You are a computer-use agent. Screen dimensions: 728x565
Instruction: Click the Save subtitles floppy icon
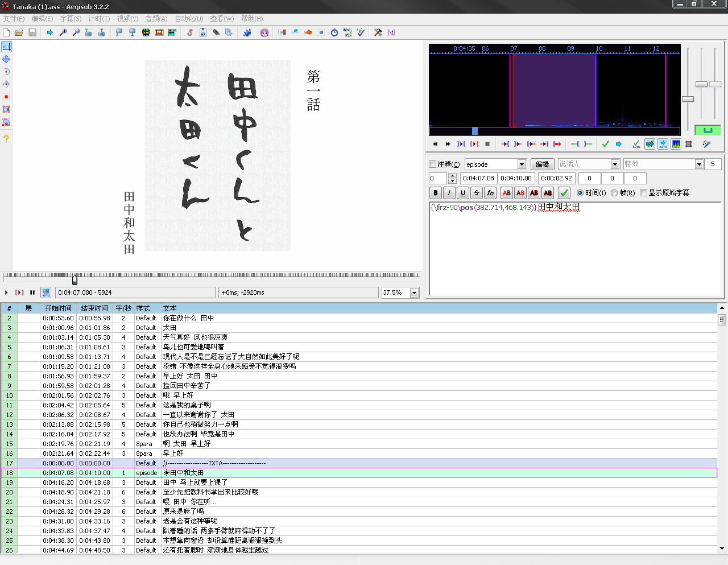click(x=32, y=32)
